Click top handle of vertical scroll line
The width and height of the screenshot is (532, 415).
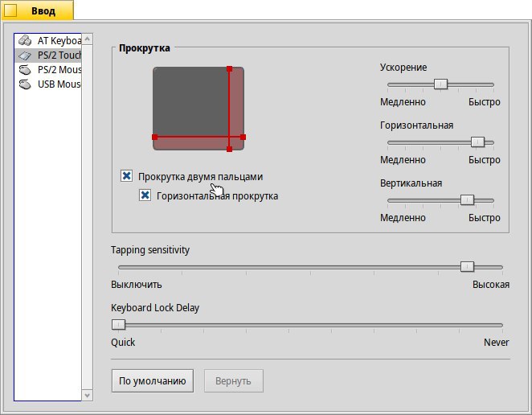[229, 69]
